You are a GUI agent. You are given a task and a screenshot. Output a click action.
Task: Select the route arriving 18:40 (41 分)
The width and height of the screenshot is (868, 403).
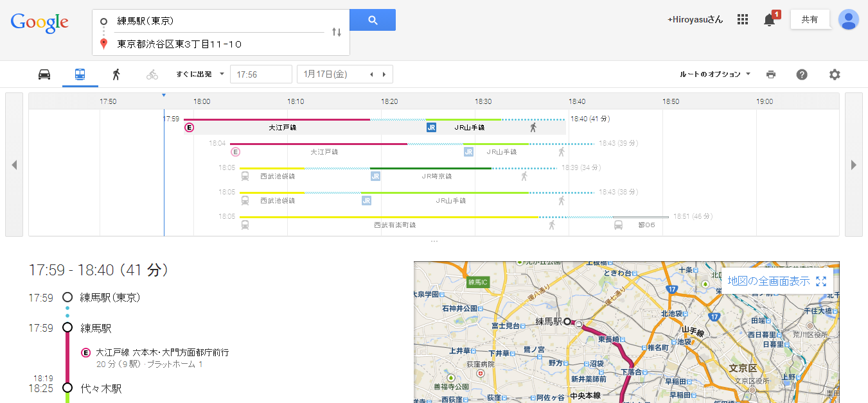(590, 119)
